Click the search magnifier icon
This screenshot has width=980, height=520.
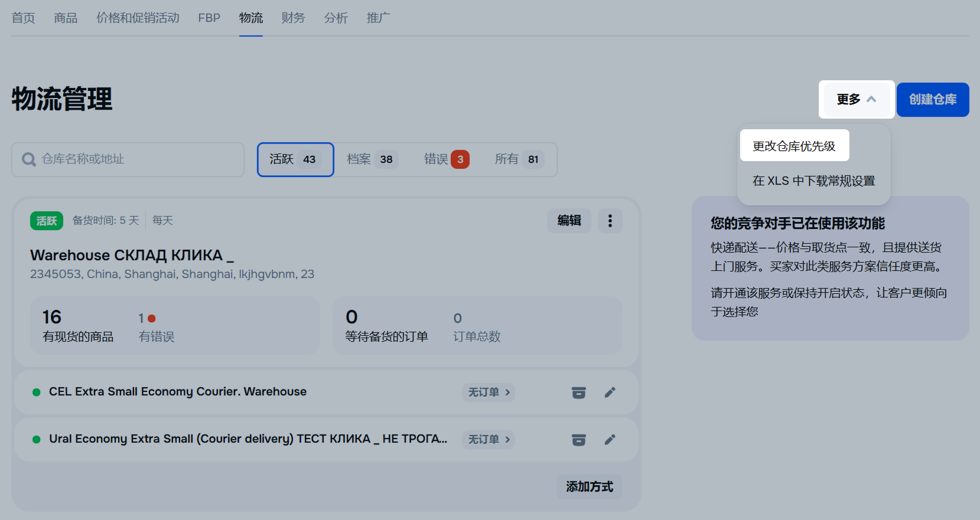click(x=28, y=159)
